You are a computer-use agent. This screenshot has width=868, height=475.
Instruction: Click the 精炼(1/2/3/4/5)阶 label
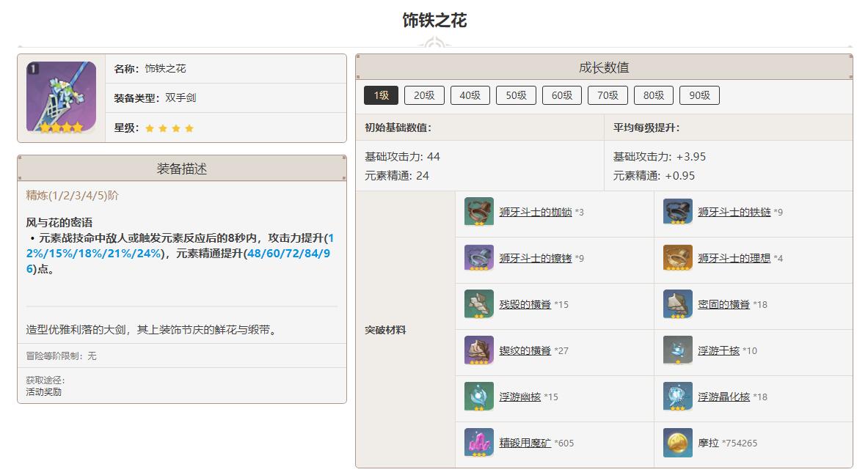coord(72,196)
